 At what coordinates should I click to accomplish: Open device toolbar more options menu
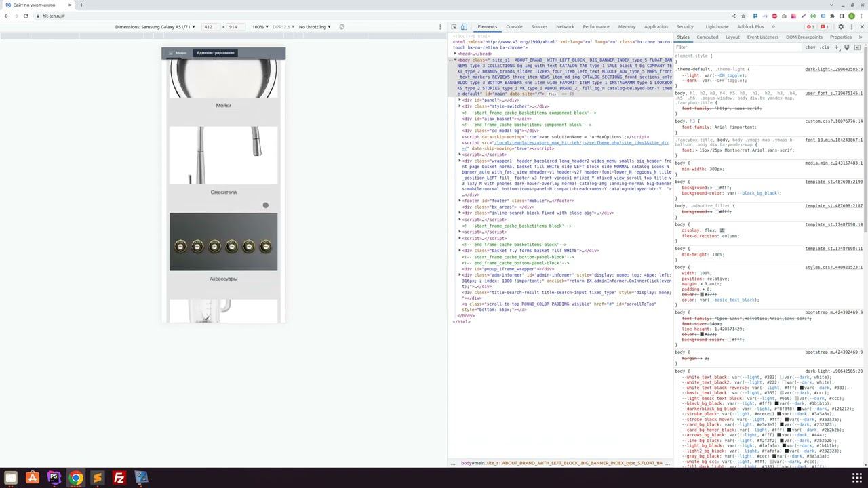click(x=440, y=27)
